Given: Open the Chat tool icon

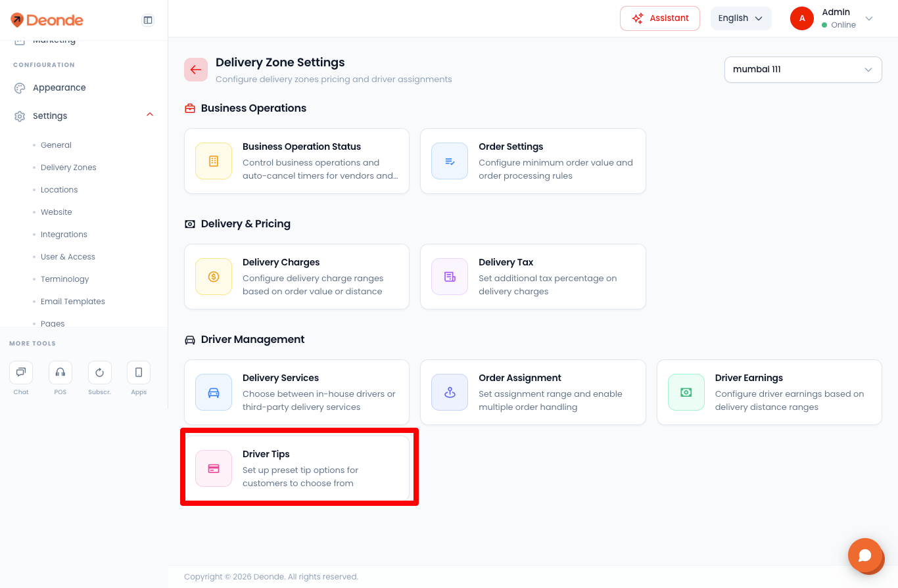Looking at the screenshot, I should click(21, 373).
